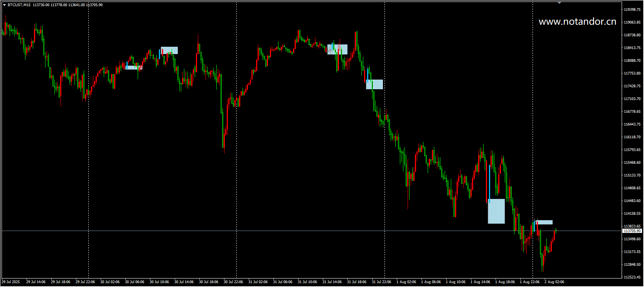Image resolution: width=644 pixels, height=287 pixels.
Task: Select the light-blue rectangle above 31 Jul 14:06
Action: coord(337,49)
